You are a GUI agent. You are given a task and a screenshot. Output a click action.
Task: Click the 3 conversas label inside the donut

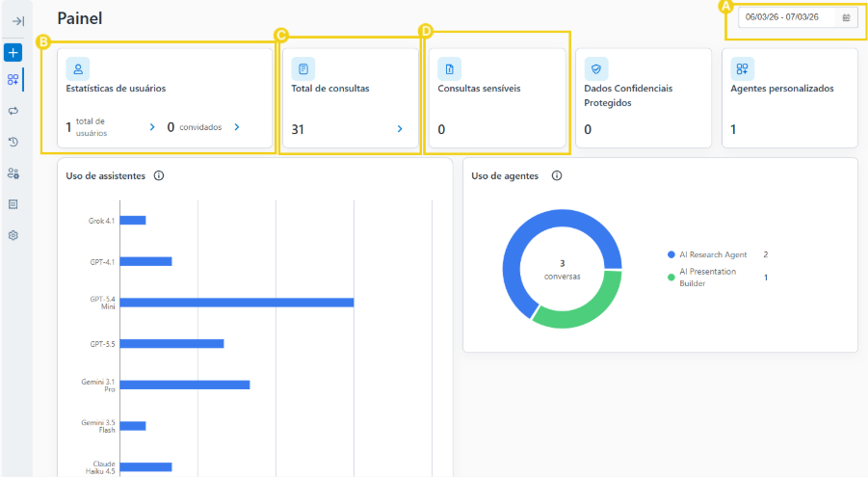coord(562,270)
